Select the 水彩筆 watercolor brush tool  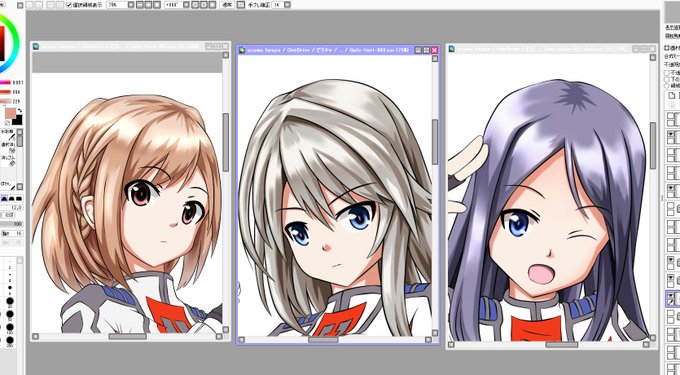coord(8,134)
